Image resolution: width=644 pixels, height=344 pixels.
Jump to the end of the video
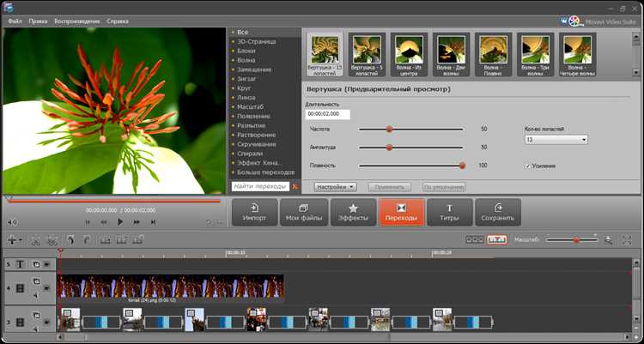153,222
